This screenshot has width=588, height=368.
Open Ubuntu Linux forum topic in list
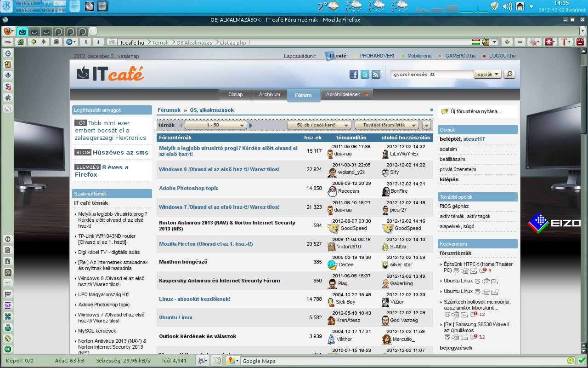[175, 317]
